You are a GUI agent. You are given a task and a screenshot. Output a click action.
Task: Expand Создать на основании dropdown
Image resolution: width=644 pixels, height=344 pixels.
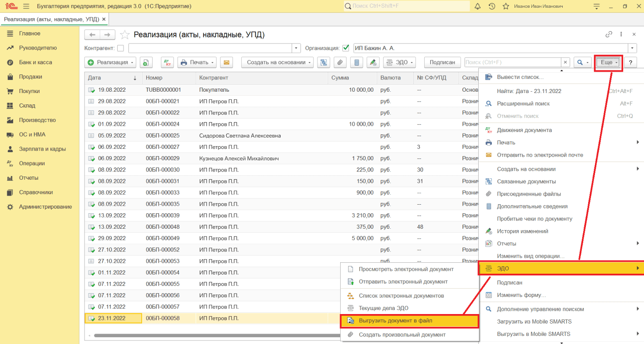[277, 62]
